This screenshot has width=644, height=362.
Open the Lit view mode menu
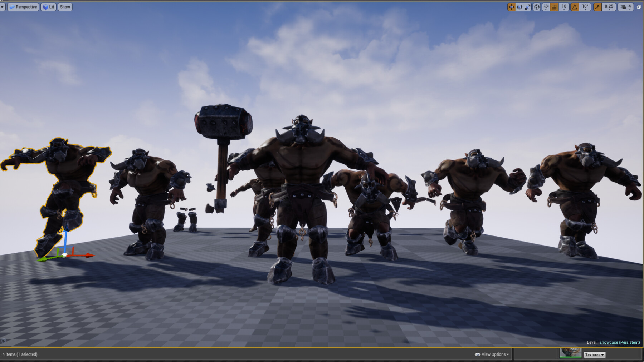(x=48, y=7)
